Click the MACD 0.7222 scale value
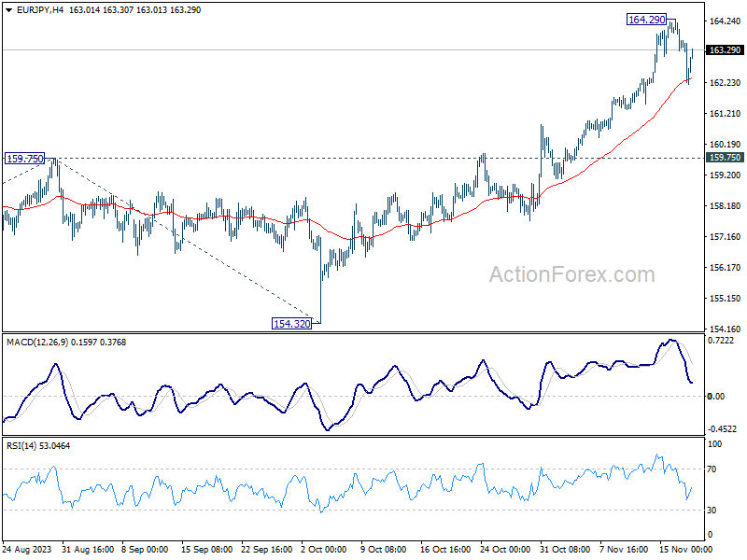This screenshot has width=747, height=560. pyautogui.click(x=721, y=341)
